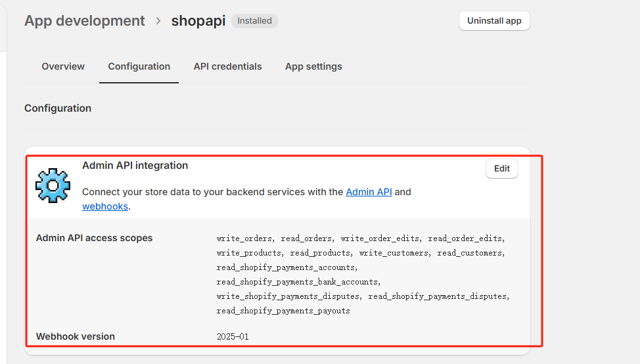Go back to App development breadcrumb
Screen dimensions: 640x364
pos(84,21)
